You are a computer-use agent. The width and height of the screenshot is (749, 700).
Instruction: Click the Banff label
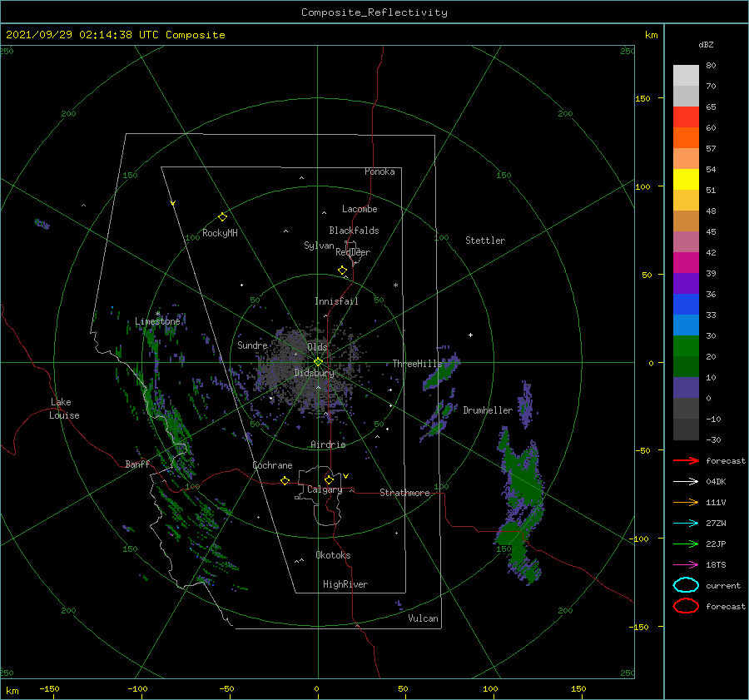pyautogui.click(x=137, y=464)
